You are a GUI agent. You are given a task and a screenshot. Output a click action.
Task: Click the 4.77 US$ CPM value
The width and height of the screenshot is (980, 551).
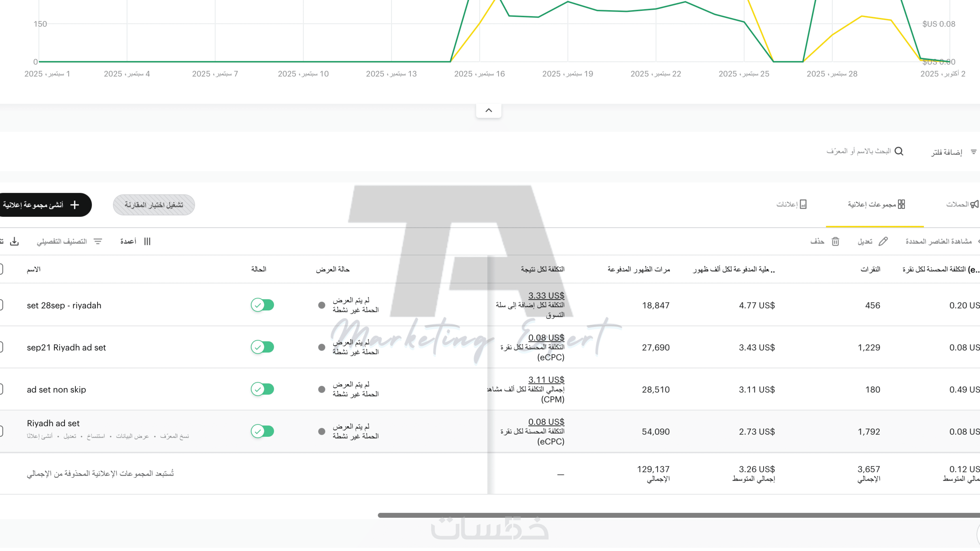click(x=757, y=305)
